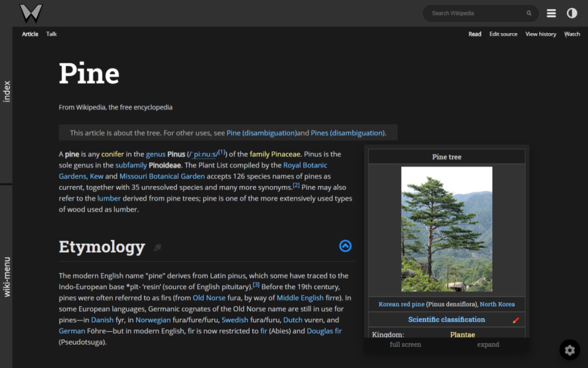The height and width of the screenshot is (368, 588).
Task: Open the Pines (disambiguation) link
Action: 348,133
